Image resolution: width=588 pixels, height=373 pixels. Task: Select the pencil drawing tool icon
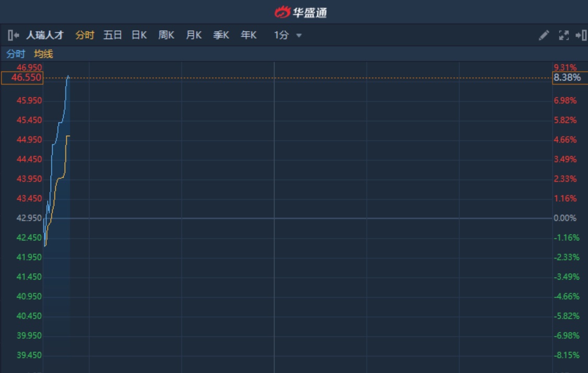pyautogui.click(x=544, y=35)
